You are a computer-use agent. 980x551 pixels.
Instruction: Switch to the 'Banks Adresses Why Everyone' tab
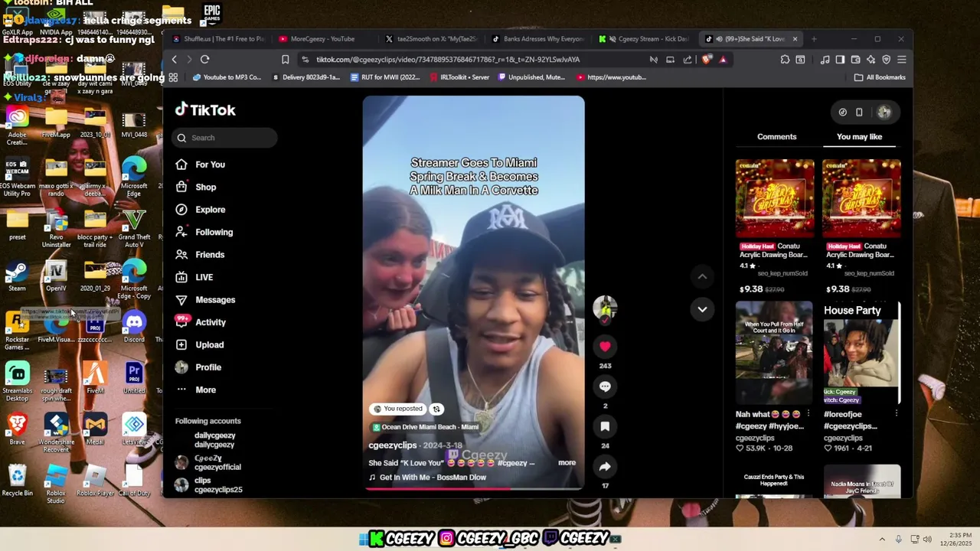[x=538, y=39]
